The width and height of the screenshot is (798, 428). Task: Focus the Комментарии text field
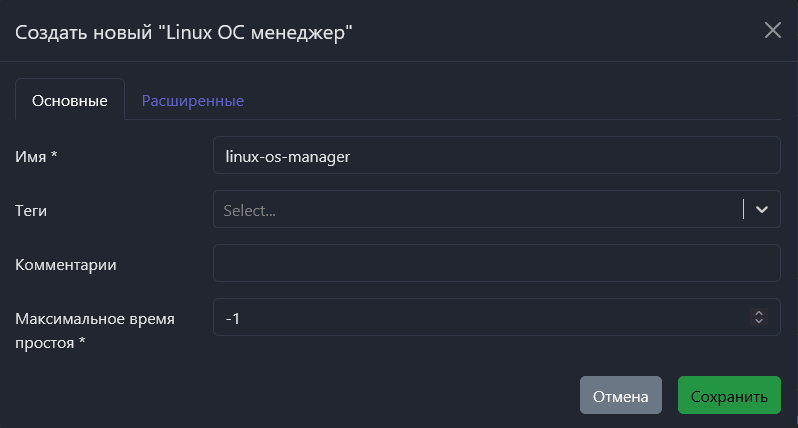click(496, 264)
